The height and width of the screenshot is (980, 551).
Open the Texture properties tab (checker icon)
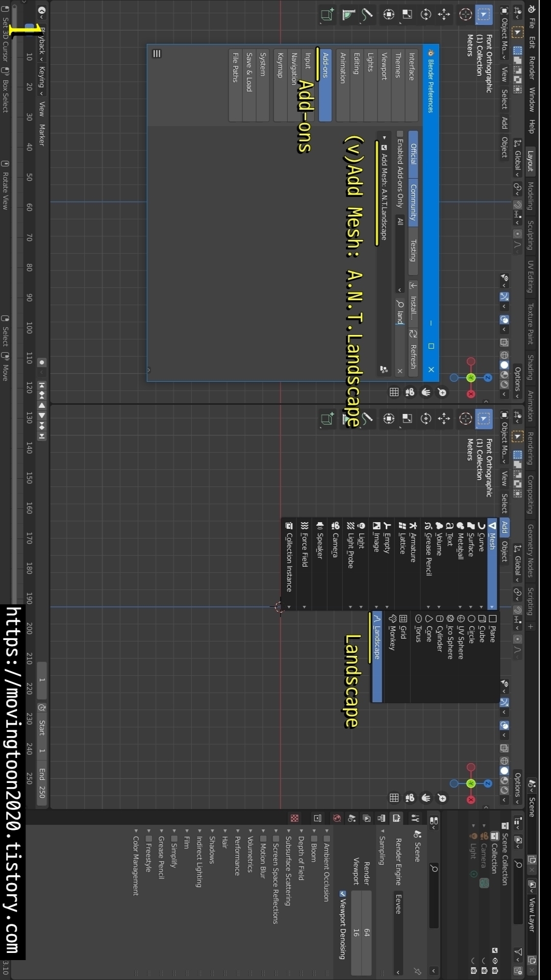294,818
